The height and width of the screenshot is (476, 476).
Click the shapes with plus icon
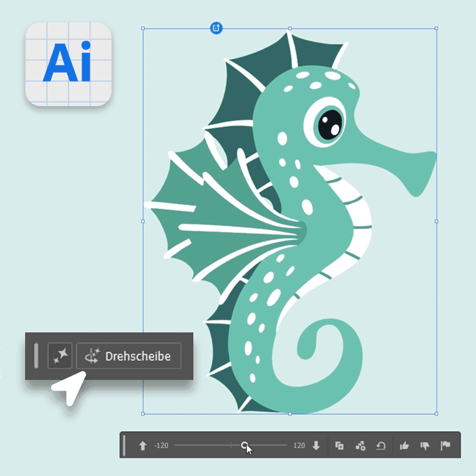[360, 446]
